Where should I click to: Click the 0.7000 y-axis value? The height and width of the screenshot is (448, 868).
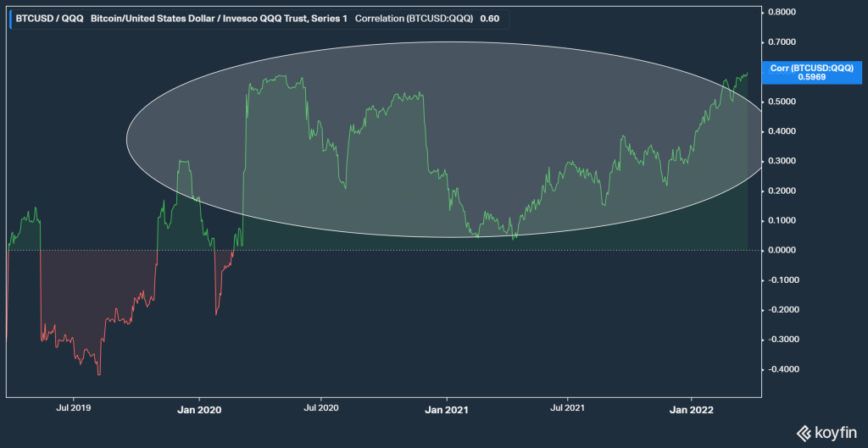782,42
